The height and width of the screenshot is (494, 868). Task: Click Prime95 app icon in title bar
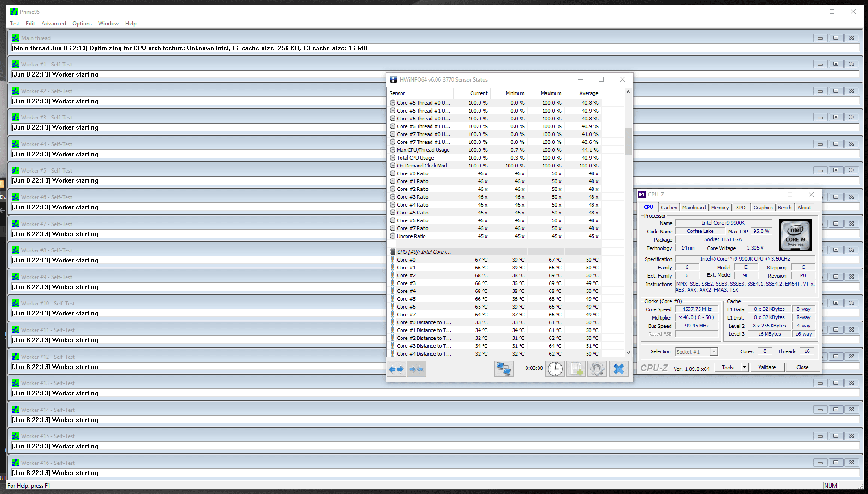coord(14,12)
